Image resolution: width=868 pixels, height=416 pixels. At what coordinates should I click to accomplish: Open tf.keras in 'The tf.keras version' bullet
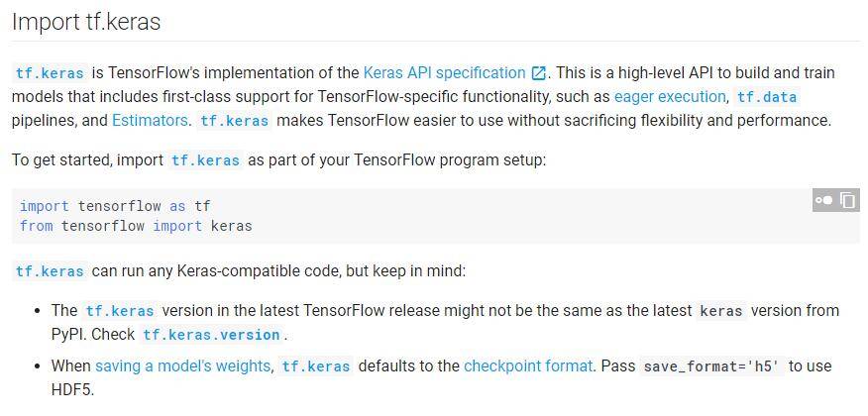(x=120, y=311)
